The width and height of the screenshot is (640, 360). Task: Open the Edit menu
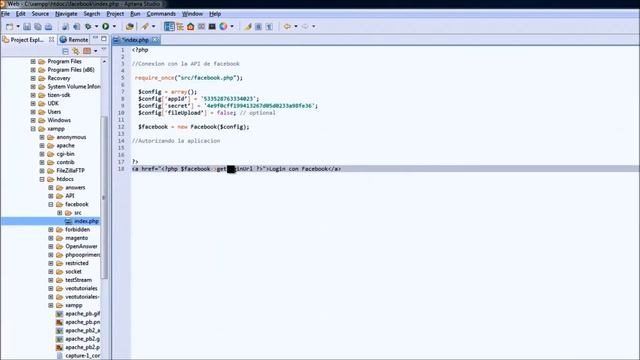point(20,14)
